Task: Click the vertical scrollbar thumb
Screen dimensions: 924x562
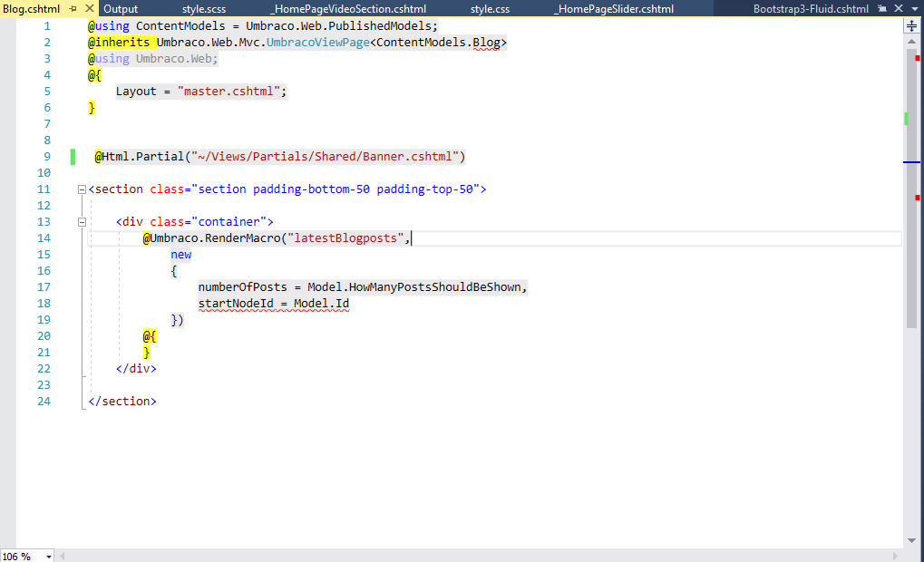Action: pyautogui.click(x=911, y=189)
